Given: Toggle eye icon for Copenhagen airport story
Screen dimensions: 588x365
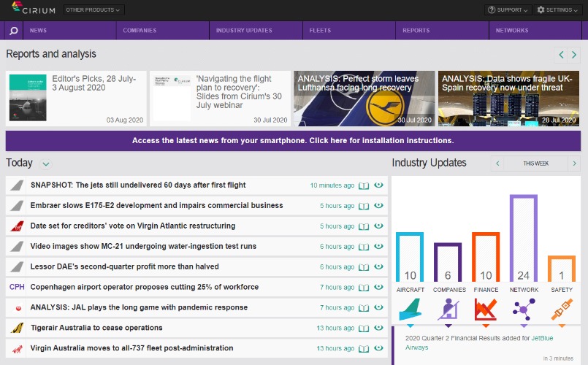Looking at the screenshot, I should point(379,287).
